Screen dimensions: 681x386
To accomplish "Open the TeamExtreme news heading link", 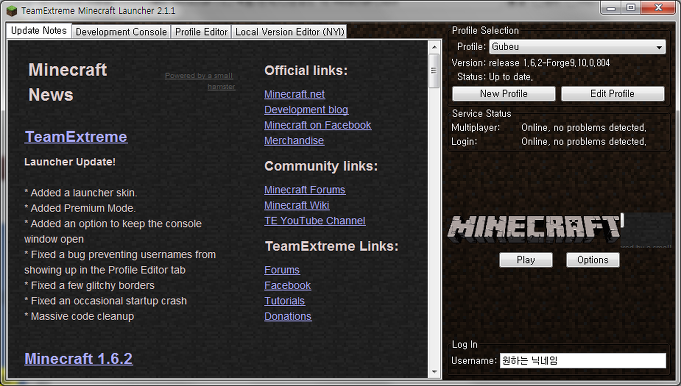I will coord(76,137).
